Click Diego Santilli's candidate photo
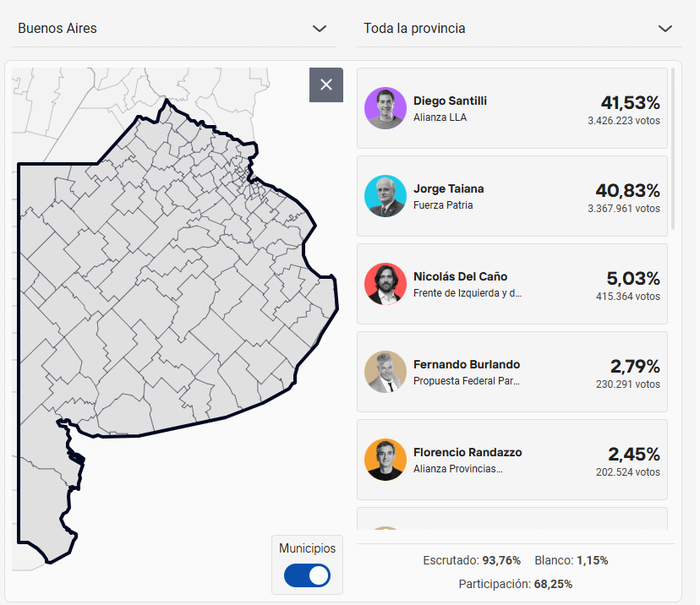The image size is (700, 605). (386, 108)
